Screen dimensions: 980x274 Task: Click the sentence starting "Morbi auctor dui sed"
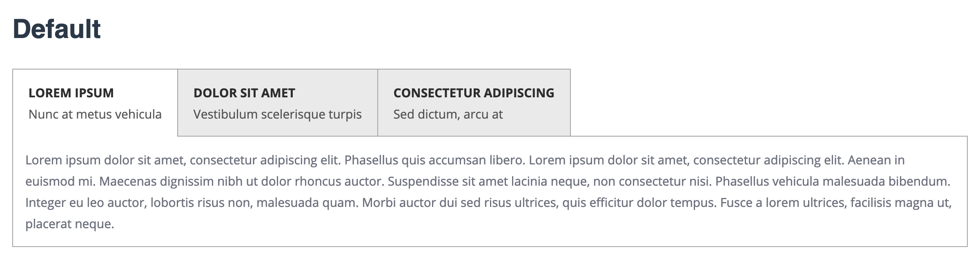pyautogui.click(x=460, y=203)
